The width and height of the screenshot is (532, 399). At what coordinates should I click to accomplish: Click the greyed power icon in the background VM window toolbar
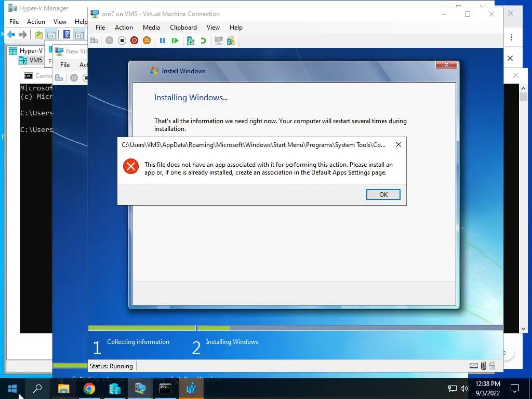pyautogui.click(x=74, y=78)
